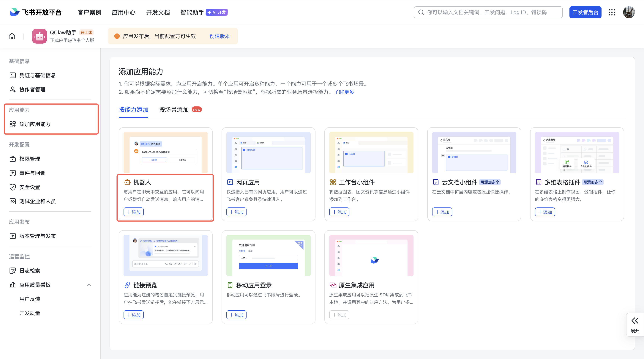This screenshot has width=644, height=359.
Task: Open the QClaw助手 app switcher icon
Action: tap(39, 36)
